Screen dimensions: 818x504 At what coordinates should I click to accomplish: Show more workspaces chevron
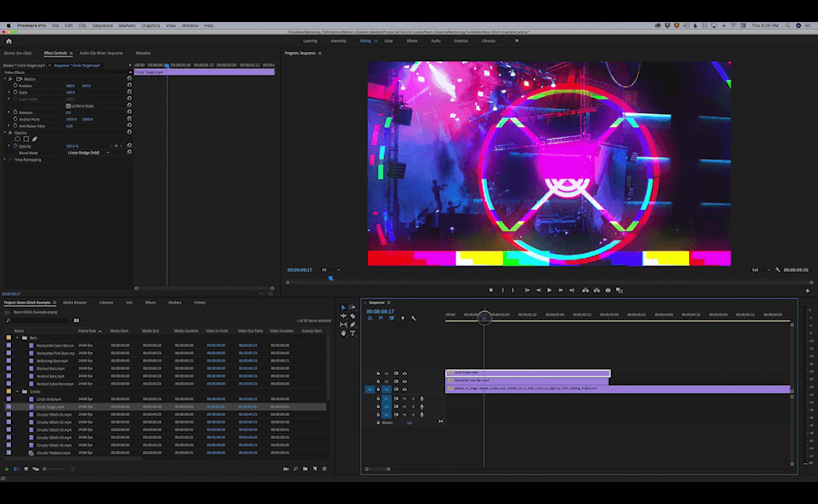(517, 41)
